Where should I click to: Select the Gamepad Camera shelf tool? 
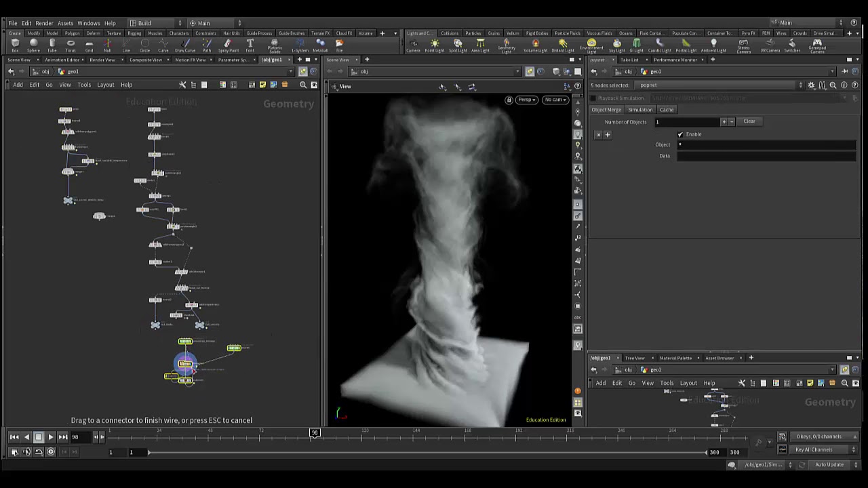click(x=817, y=46)
